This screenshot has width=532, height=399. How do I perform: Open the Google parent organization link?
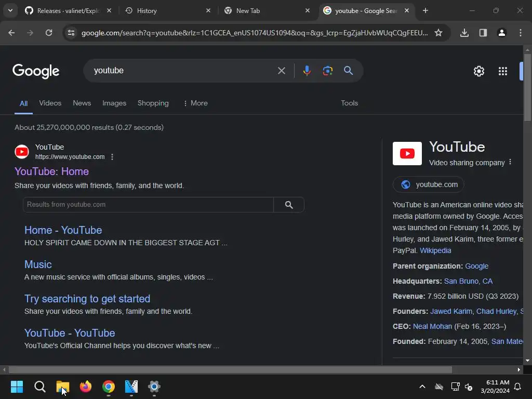click(x=477, y=266)
